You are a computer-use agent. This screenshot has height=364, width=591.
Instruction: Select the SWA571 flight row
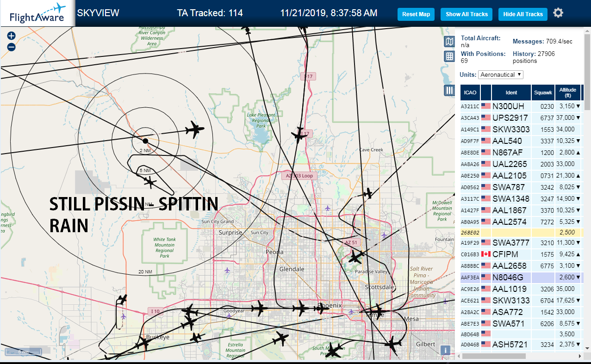click(522, 323)
